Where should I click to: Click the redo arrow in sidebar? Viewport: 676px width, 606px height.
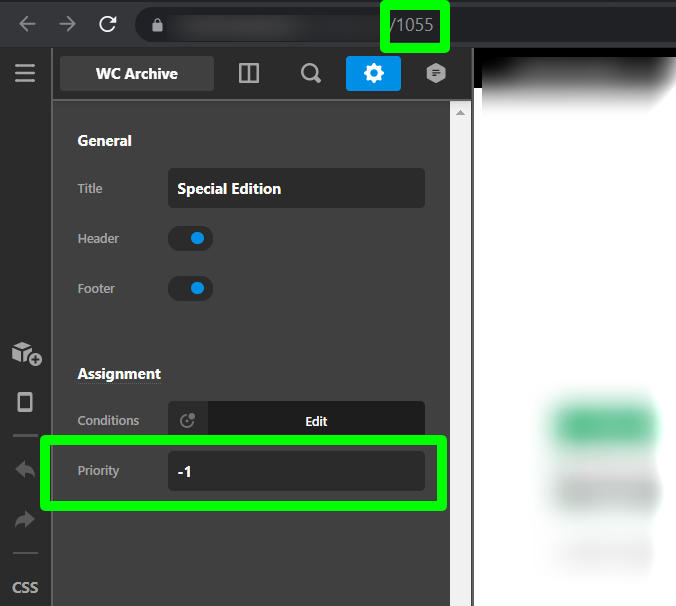25,520
